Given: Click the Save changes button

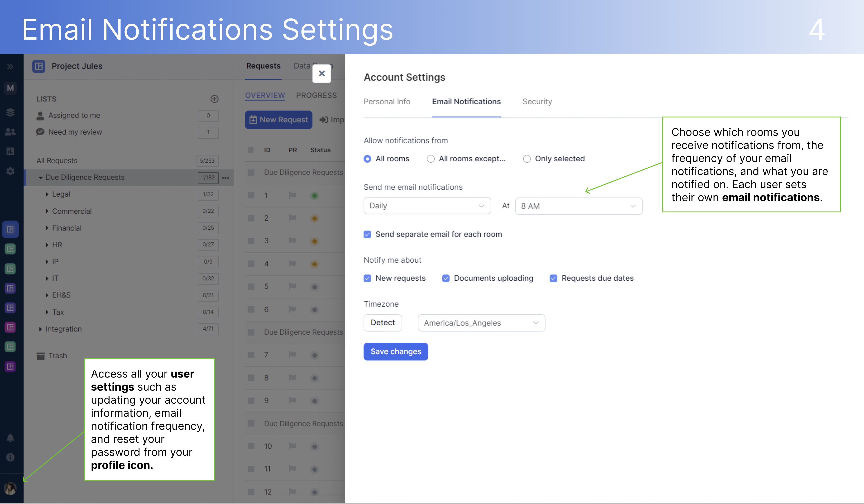Looking at the screenshot, I should 396,351.
